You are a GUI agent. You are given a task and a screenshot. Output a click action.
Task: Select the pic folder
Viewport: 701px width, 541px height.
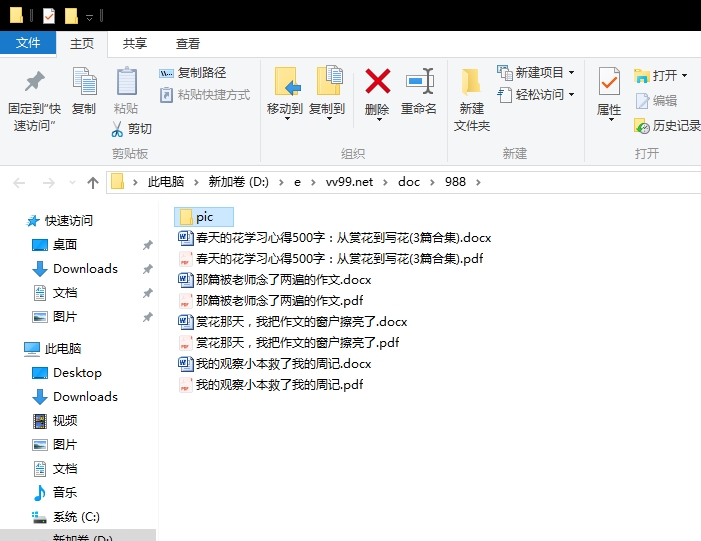click(x=204, y=217)
